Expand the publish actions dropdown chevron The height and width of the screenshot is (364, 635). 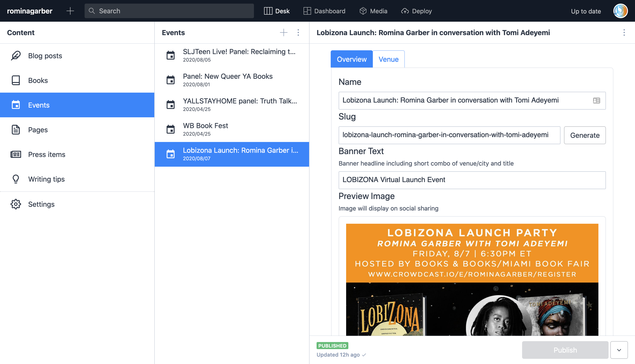point(619,350)
